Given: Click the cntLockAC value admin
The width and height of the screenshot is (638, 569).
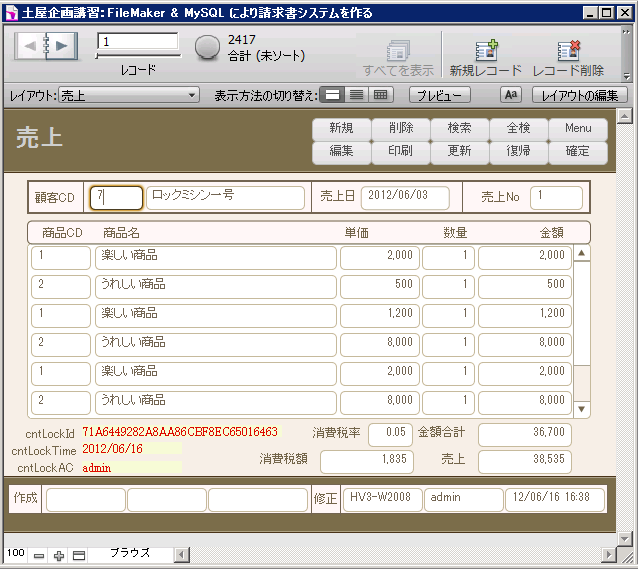Looking at the screenshot, I should pyautogui.click(x=96, y=467).
